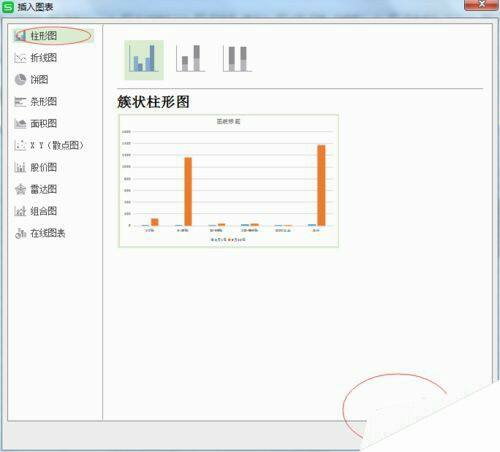Close the 插入图表 dialog
The height and width of the screenshot is (452, 500).
[x=481, y=4]
